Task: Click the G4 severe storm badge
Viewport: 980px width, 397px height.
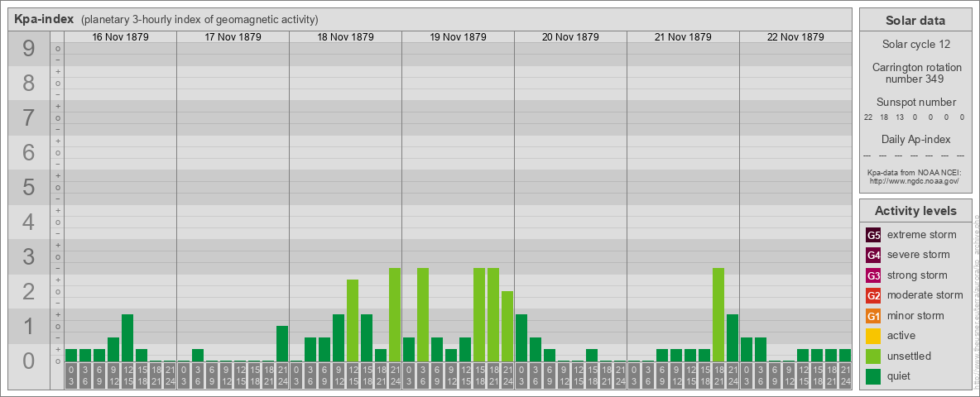Action: tap(873, 255)
